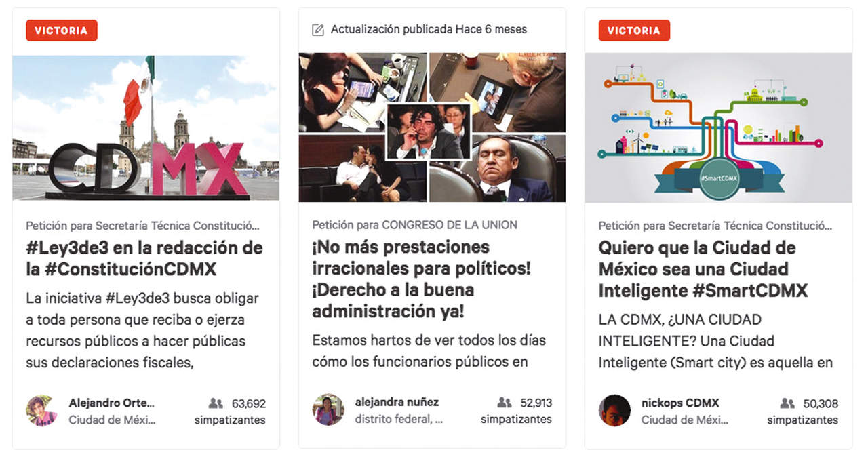Click Petición para CONGRESO DE LA UNION text

click(415, 224)
